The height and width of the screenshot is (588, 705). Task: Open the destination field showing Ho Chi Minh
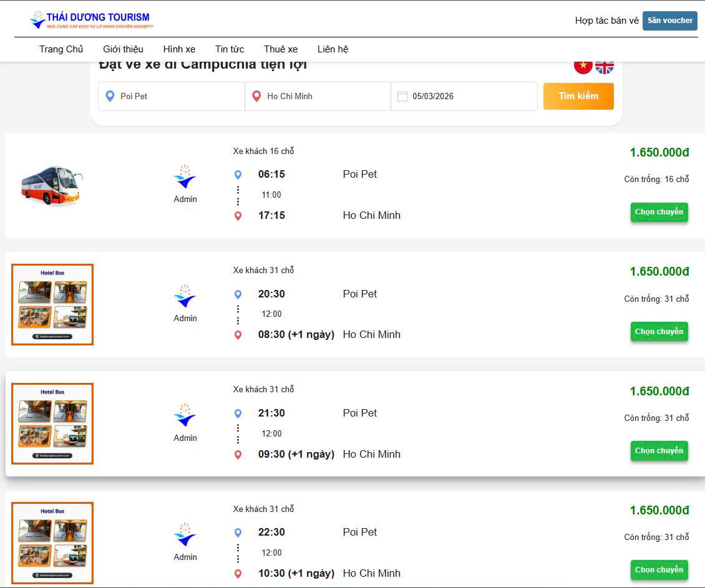tap(321, 97)
